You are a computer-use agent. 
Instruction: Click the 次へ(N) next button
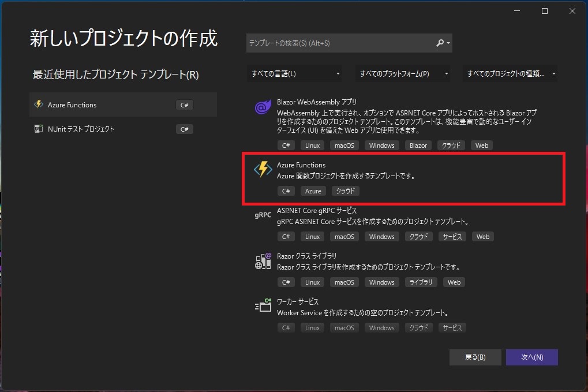tap(532, 357)
